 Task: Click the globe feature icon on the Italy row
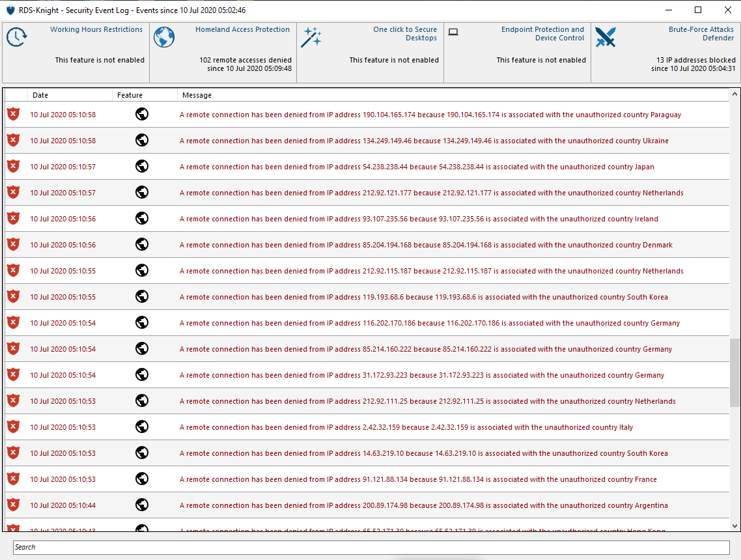pyautogui.click(x=142, y=427)
